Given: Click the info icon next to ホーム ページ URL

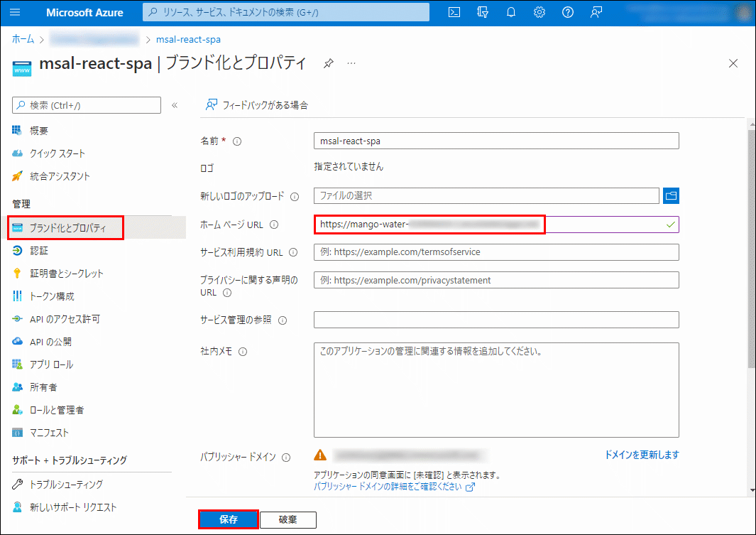Looking at the screenshot, I should click(274, 225).
